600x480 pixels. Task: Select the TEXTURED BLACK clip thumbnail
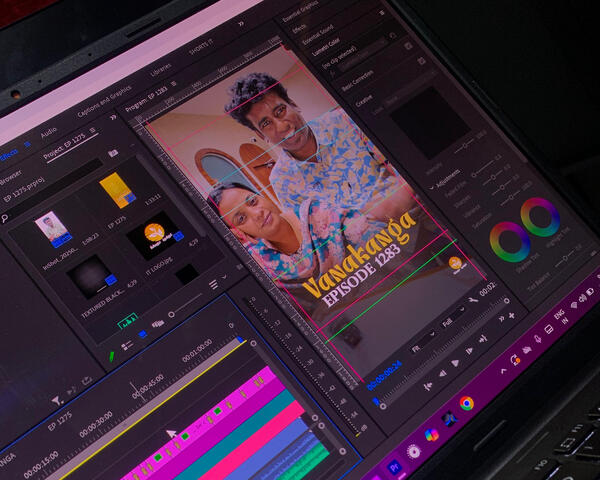tap(91, 277)
